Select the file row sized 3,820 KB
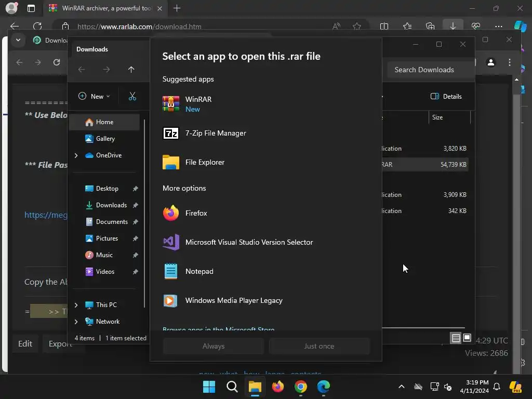532x399 pixels. (425, 148)
